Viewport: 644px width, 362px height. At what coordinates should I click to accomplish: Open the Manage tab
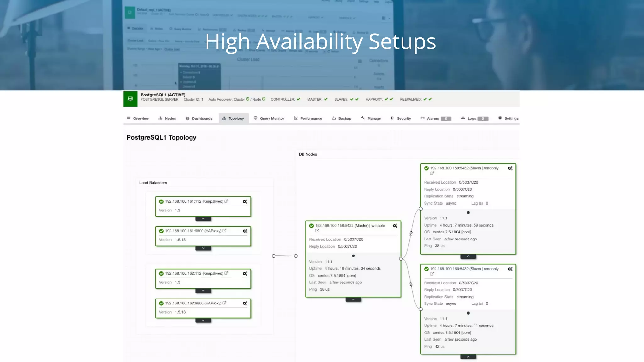pyautogui.click(x=371, y=118)
